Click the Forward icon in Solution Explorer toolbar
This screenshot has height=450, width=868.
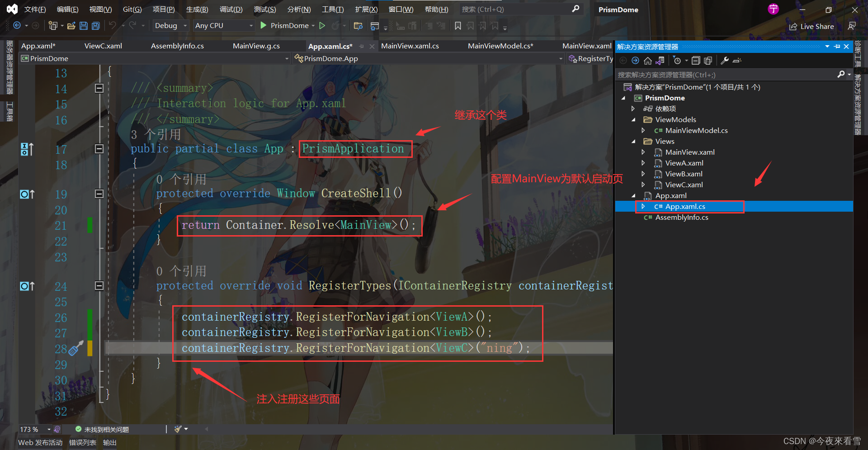(x=635, y=61)
